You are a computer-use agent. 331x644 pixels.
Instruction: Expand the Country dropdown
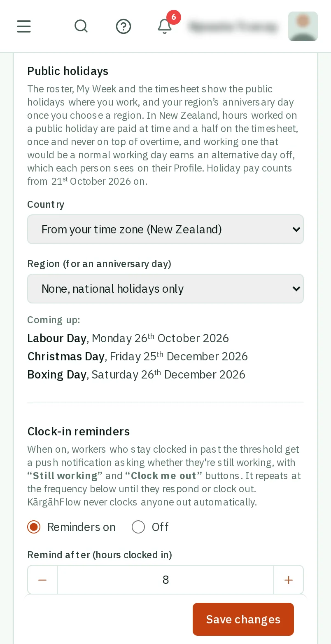tap(165, 229)
